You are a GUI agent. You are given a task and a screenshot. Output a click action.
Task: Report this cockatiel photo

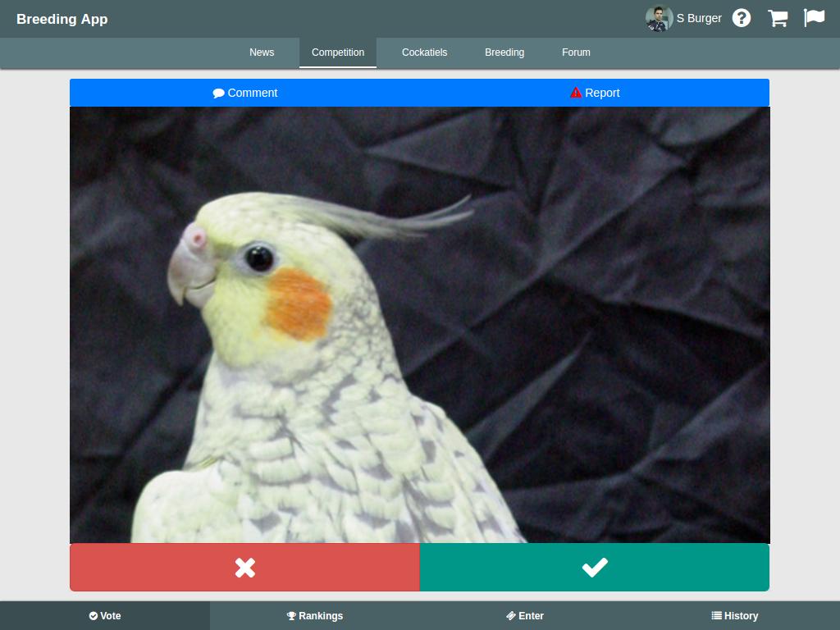595,93
